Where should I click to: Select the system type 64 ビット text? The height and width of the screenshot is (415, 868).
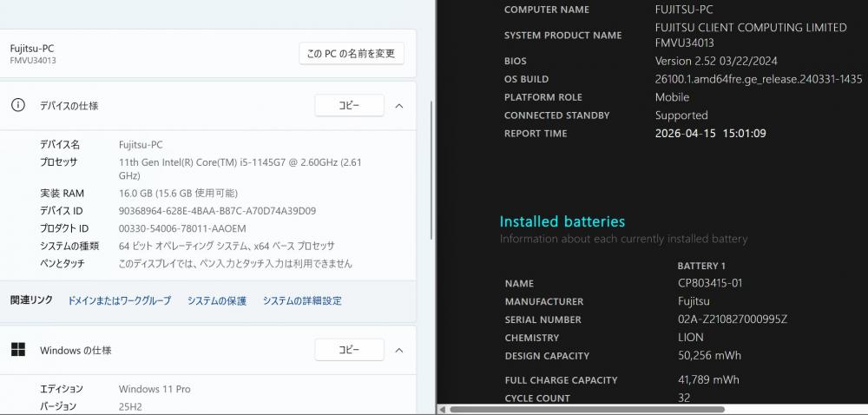227,247
